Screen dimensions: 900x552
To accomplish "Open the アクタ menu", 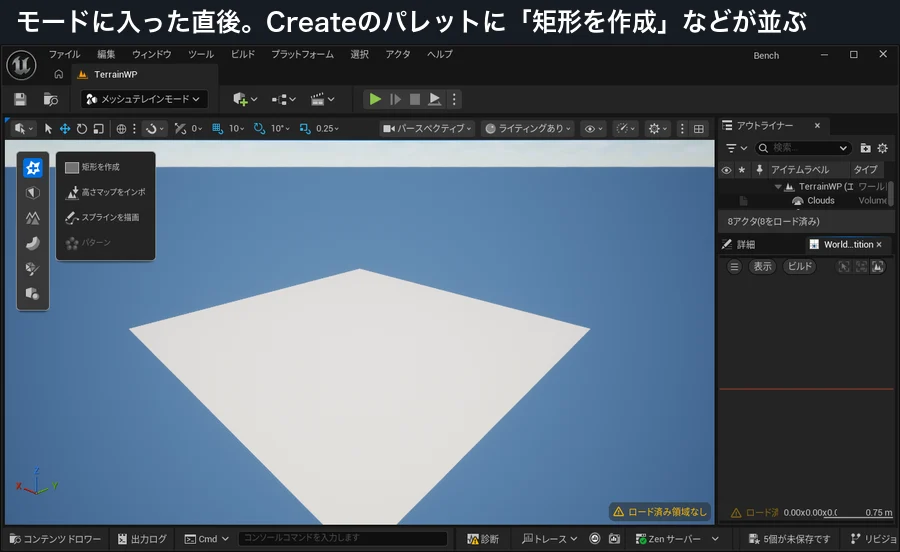I will 398,54.
